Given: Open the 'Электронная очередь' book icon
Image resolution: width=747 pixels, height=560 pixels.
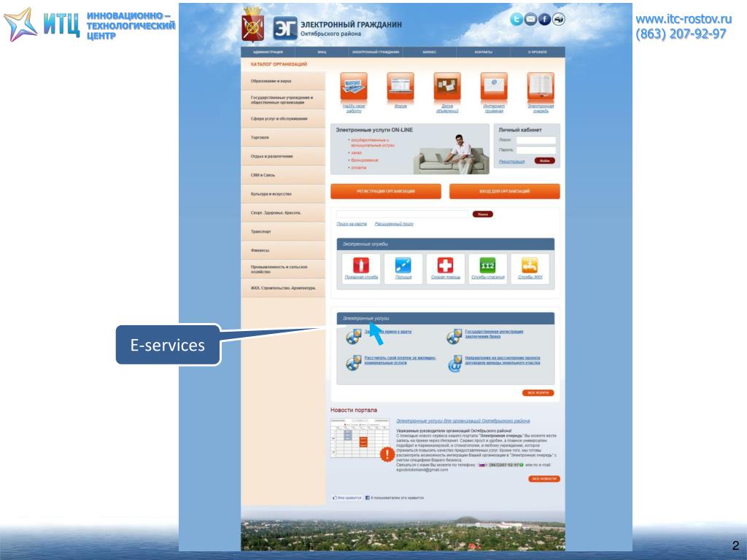Looking at the screenshot, I should tap(541, 87).
